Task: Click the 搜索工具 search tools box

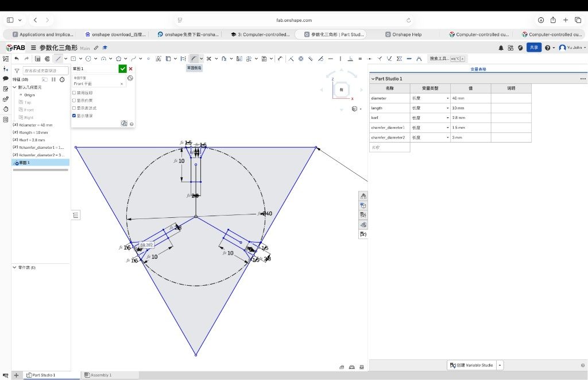Action: click(x=447, y=59)
